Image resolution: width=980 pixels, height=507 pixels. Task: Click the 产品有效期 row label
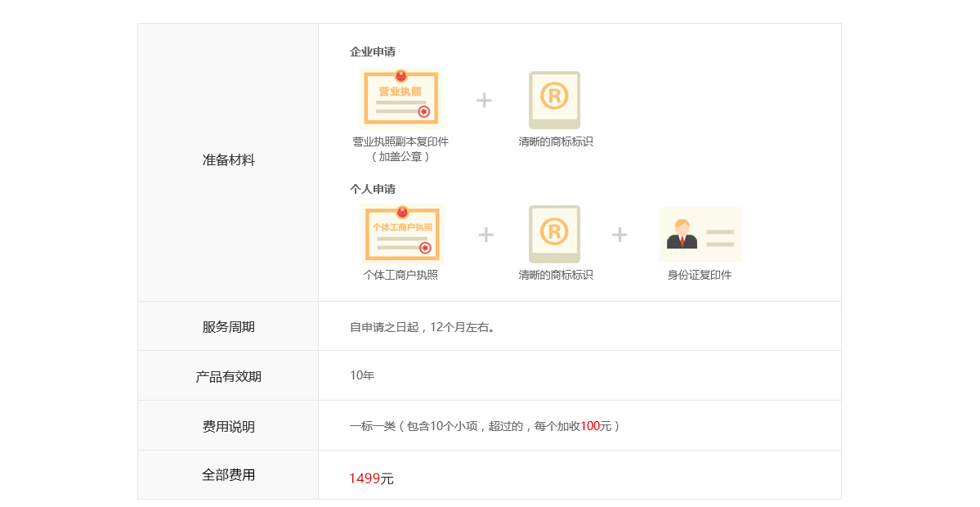click(x=229, y=376)
